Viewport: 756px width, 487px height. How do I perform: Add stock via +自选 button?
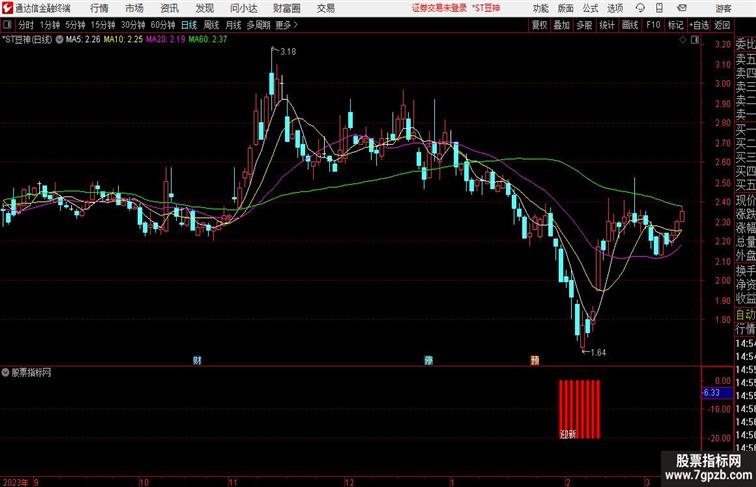pos(699,25)
